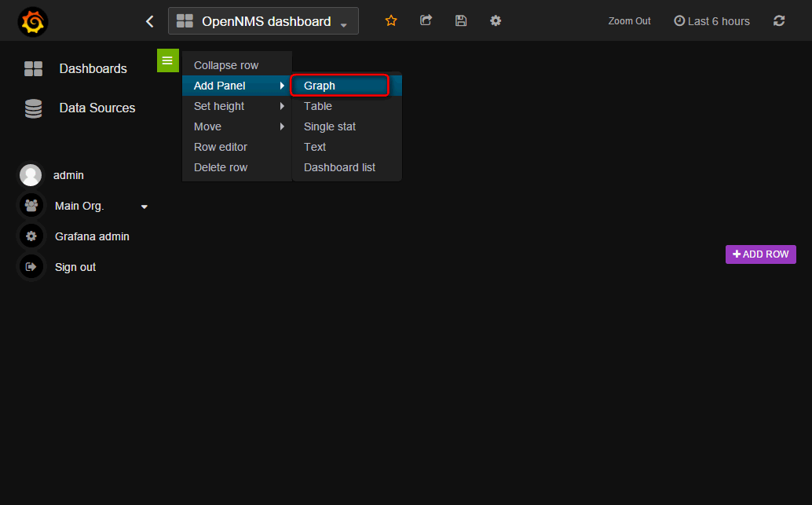
Task: Select Delete row from the row menu
Action: tap(237, 167)
